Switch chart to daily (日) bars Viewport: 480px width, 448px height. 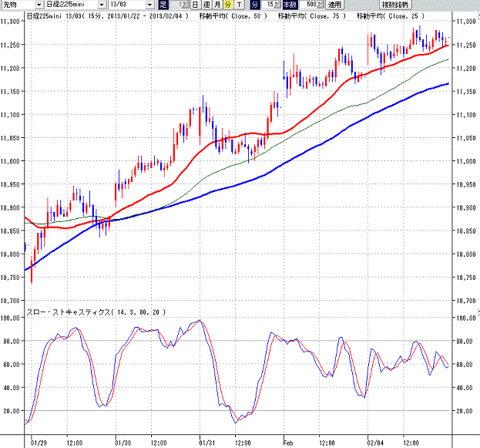tap(195, 5)
